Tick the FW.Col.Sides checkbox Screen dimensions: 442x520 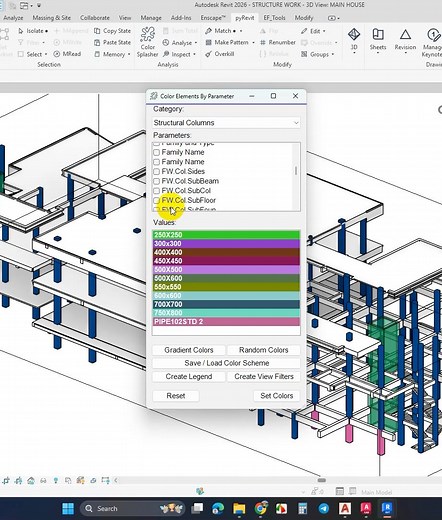click(156, 172)
